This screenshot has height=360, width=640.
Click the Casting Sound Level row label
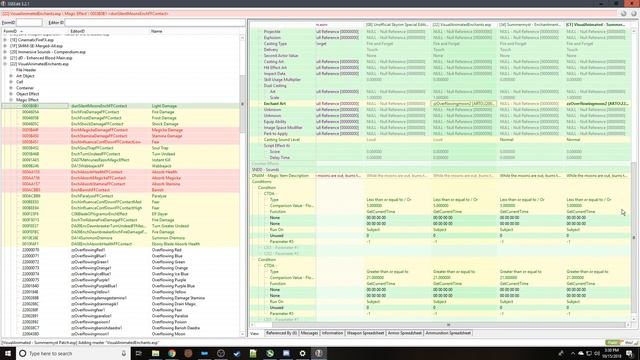[x=282, y=140]
